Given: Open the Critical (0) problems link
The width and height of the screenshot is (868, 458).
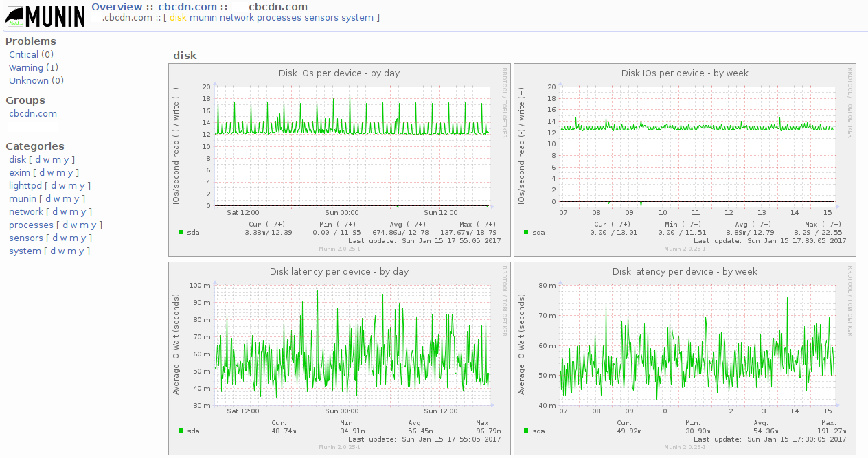Looking at the screenshot, I should click(x=25, y=54).
